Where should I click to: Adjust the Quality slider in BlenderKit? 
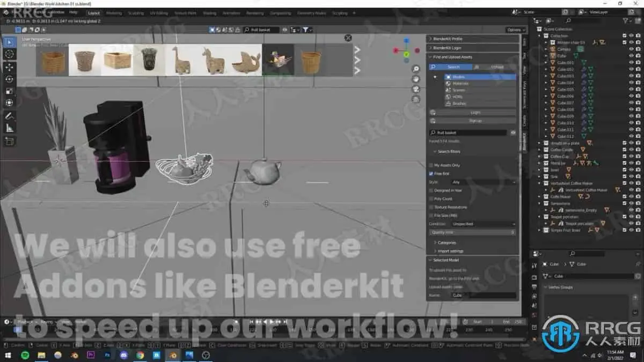(472, 232)
